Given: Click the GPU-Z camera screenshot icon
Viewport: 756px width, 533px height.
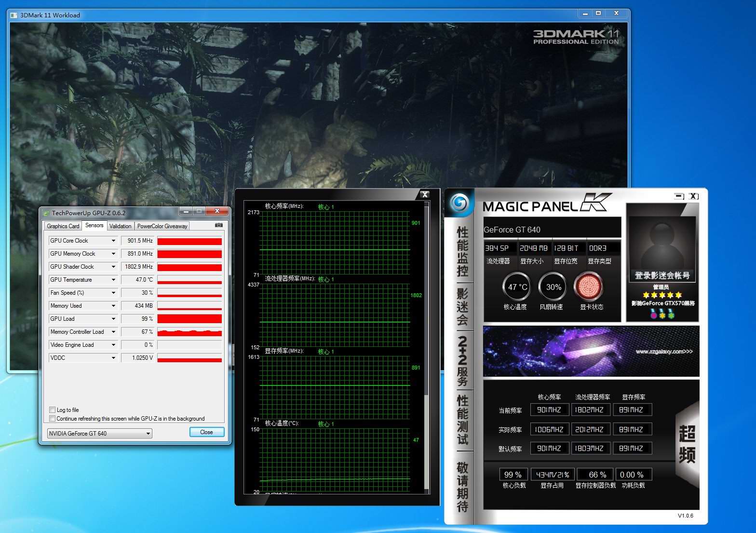Looking at the screenshot, I should [218, 225].
